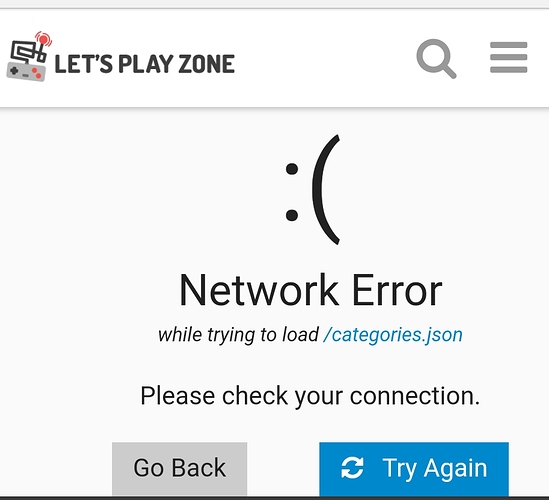This screenshot has height=500, width=549.
Task: Open the hamburger menu icon
Action: tap(508, 57)
